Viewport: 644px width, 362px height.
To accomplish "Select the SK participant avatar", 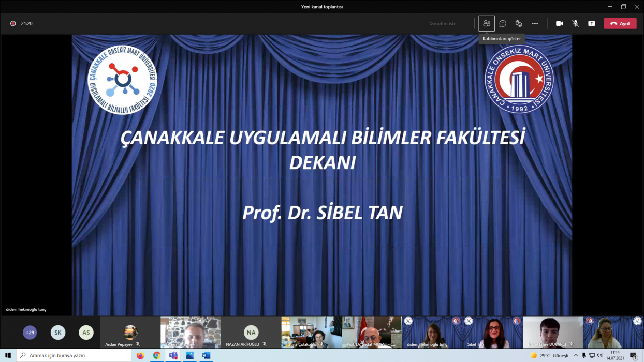I will 58,333.
